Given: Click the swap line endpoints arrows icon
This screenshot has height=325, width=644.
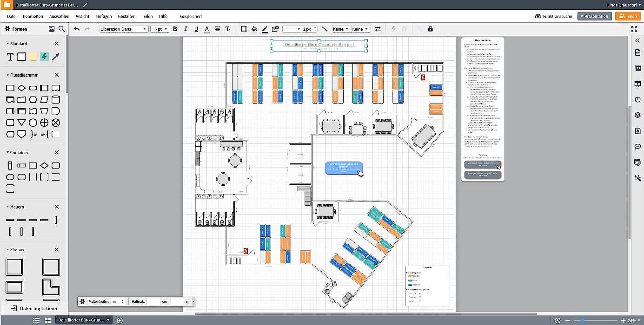Looking at the screenshot, I should tap(378, 29).
